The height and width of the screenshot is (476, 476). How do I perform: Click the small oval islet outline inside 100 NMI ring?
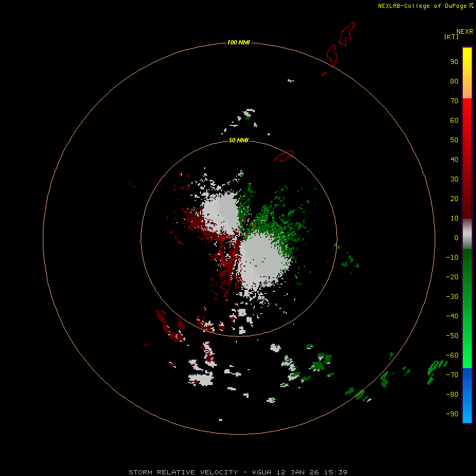[324, 74]
